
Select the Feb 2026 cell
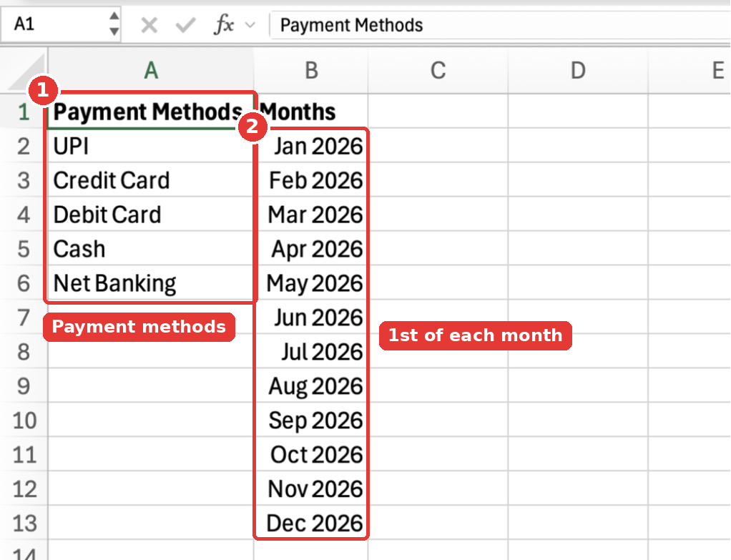pos(311,180)
